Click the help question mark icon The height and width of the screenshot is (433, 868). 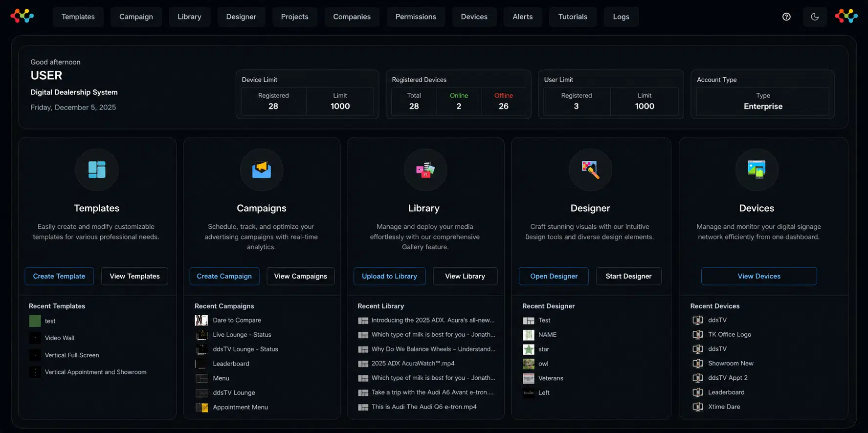coord(786,17)
